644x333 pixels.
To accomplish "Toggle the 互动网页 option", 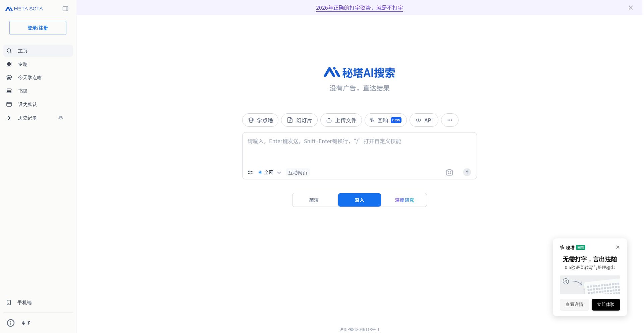I will point(298,172).
